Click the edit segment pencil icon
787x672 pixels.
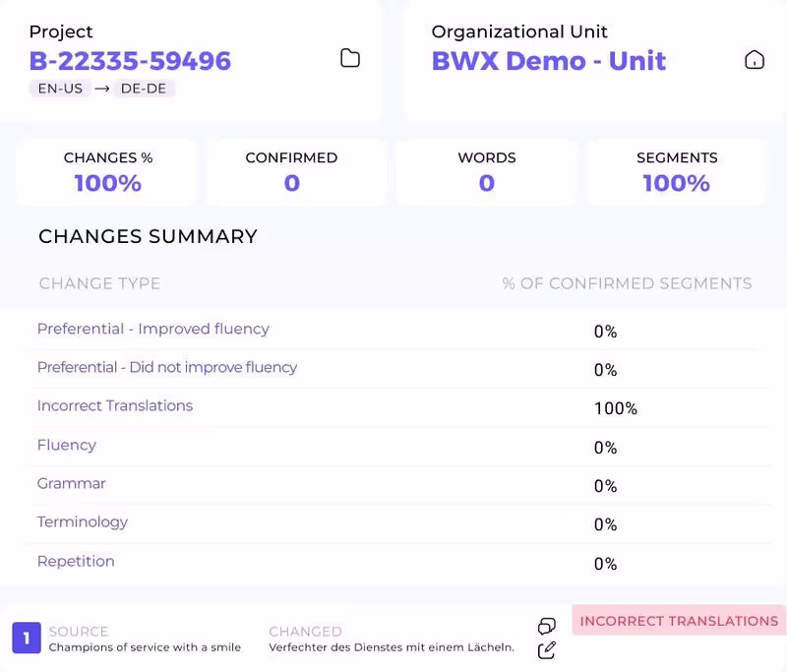[x=547, y=650]
